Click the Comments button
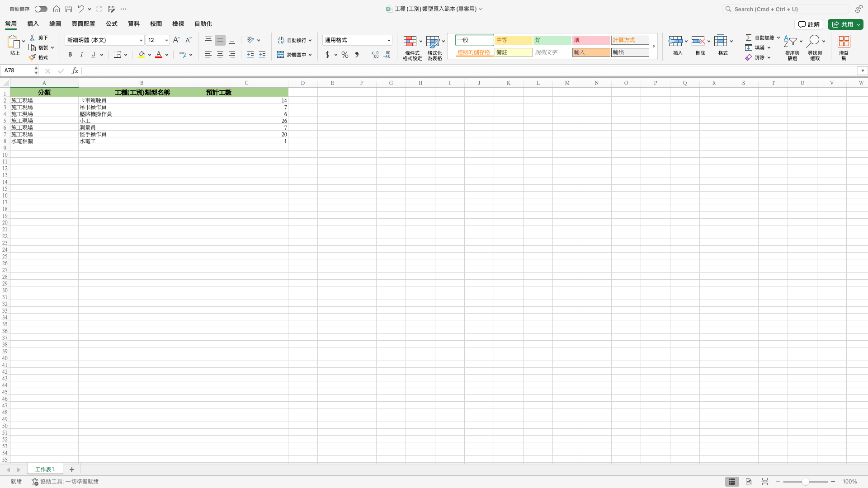The height and width of the screenshot is (488, 868). tap(809, 24)
